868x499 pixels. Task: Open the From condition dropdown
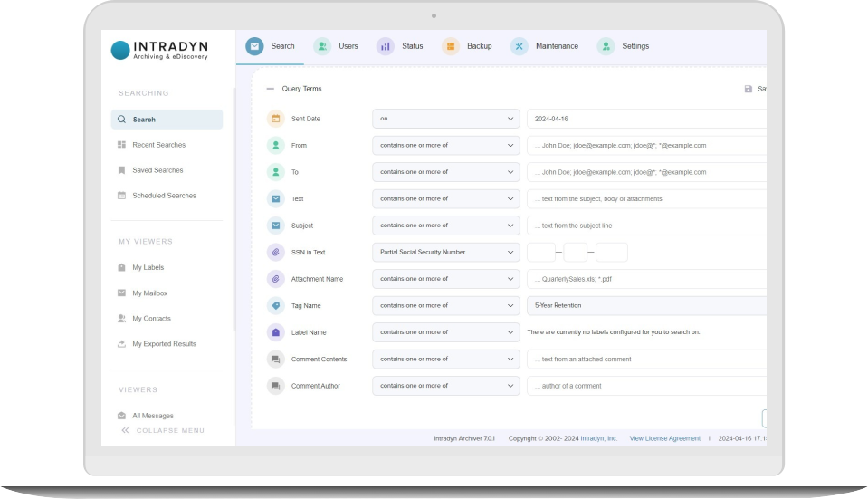coord(446,145)
